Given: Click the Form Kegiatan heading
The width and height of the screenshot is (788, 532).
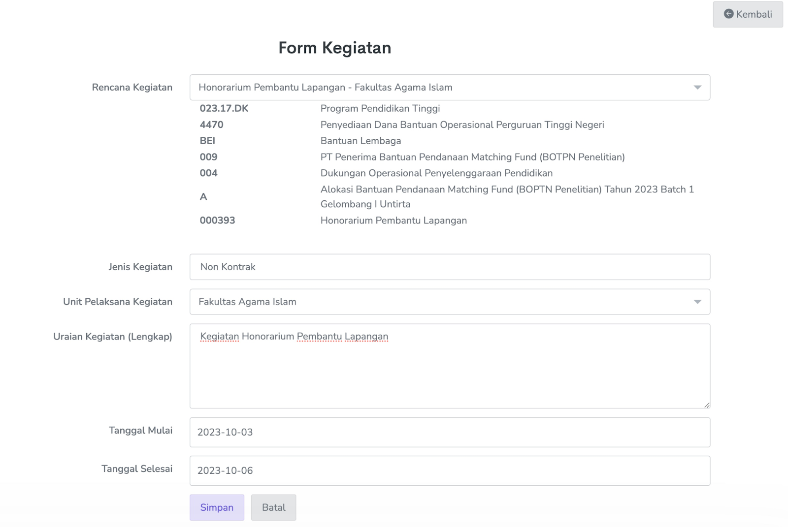Looking at the screenshot, I should tap(334, 48).
